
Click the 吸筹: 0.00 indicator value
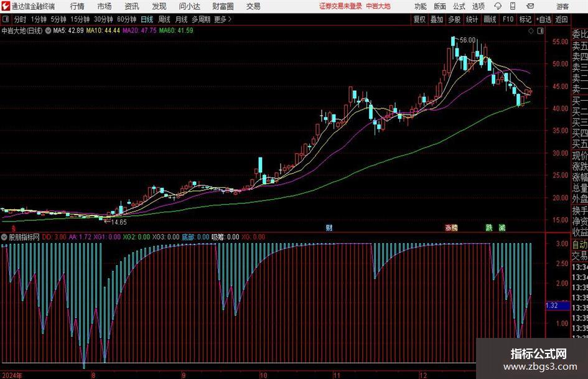coord(225,237)
